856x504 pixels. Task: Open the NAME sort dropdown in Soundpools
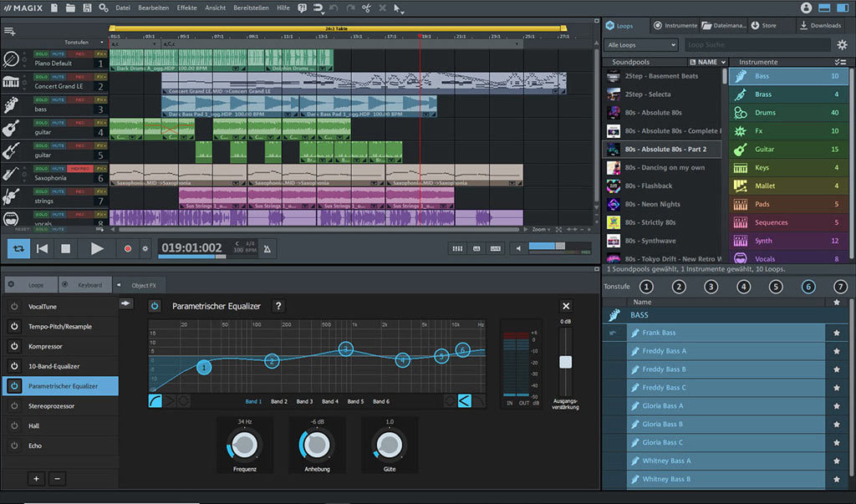point(707,62)
